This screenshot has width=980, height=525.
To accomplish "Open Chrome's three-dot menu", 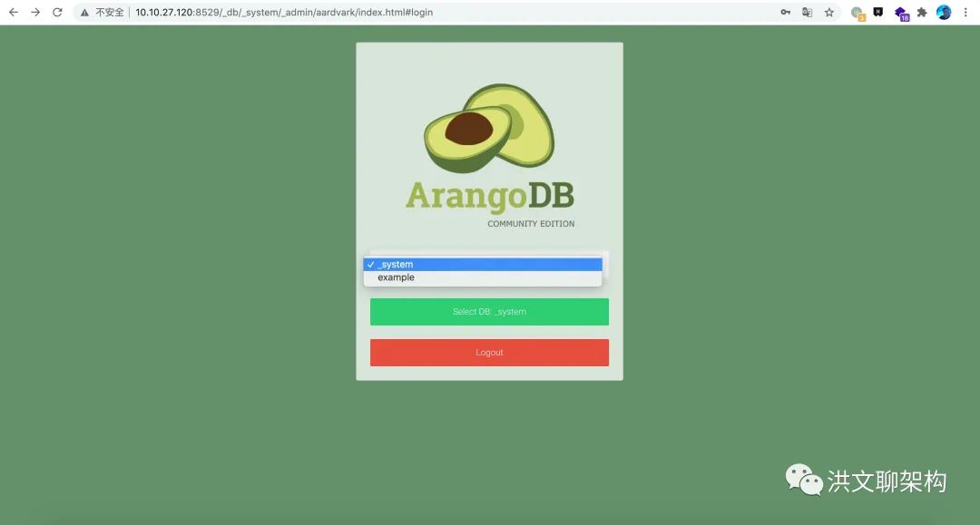I will [x=965, y=13].
